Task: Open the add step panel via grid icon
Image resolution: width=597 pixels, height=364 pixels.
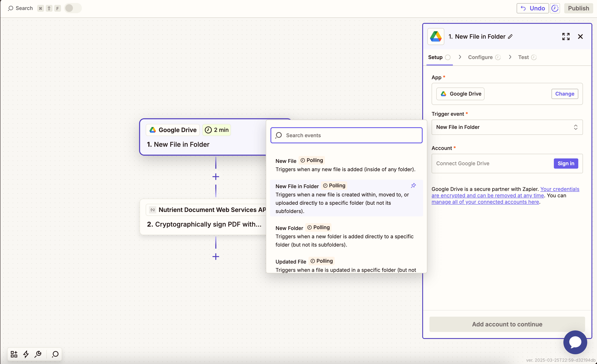Action: (x=14, y=354)
